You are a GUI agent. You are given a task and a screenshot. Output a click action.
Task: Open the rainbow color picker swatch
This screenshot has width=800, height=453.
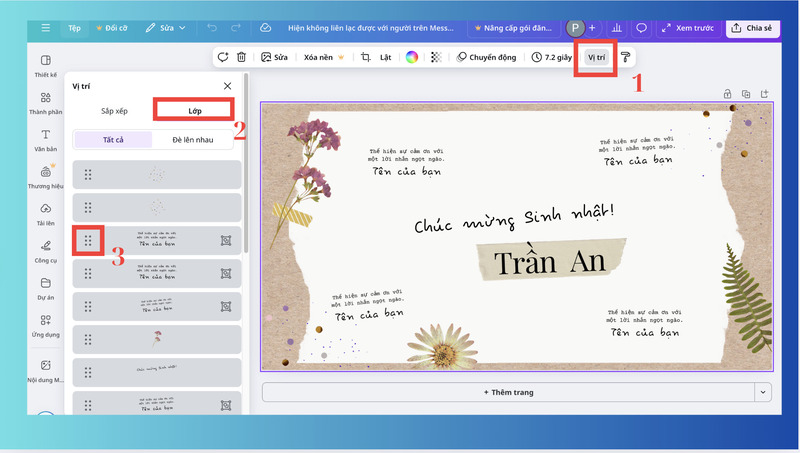tap(412, 57)
